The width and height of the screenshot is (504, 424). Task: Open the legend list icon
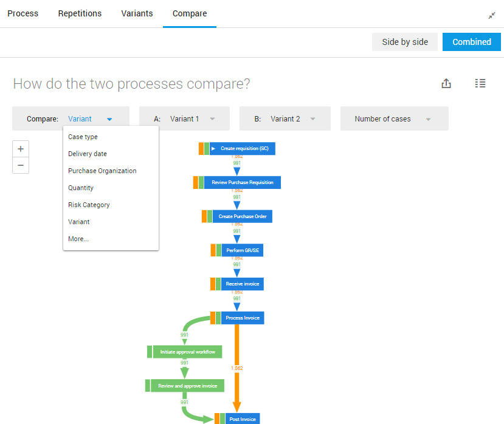(x=480, y=83)
